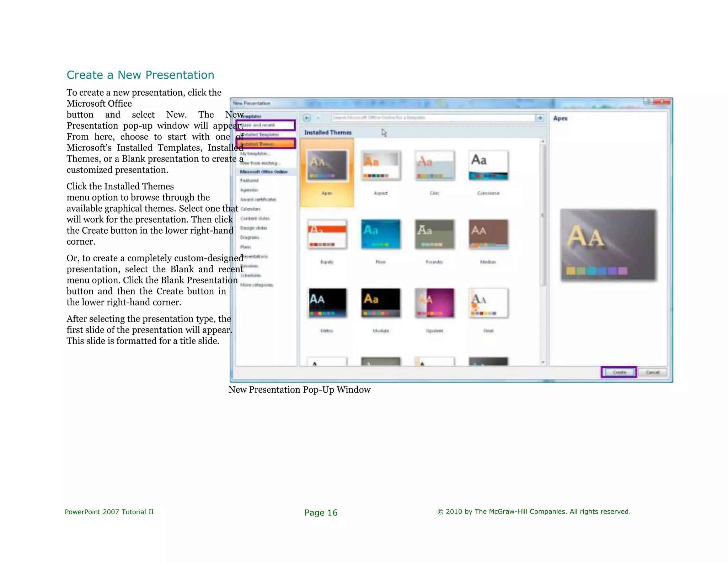Open My templates option
728x563 pixels.
coord(255,154)
